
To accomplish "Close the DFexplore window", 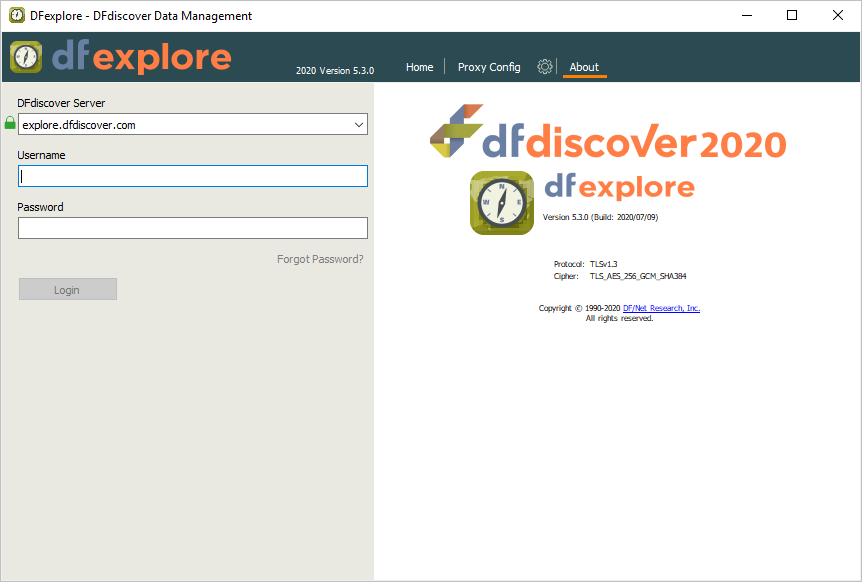I will [x=838, y=16].
